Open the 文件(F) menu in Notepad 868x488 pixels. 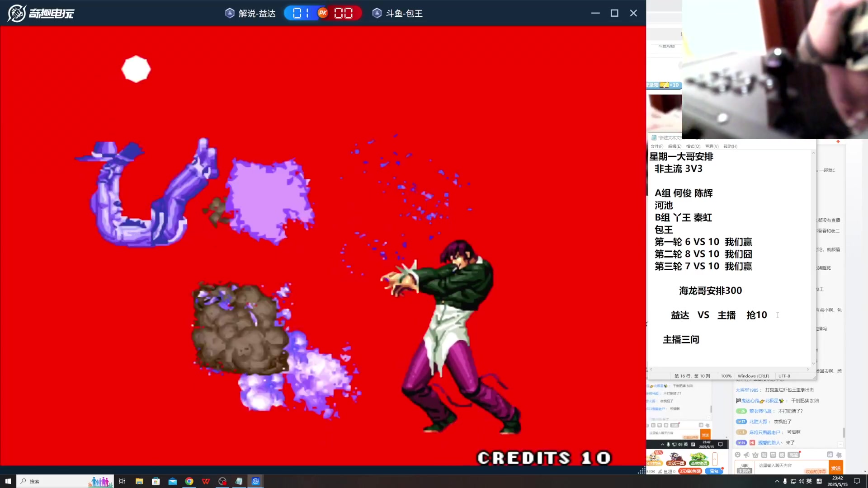[x=657, y=146]
